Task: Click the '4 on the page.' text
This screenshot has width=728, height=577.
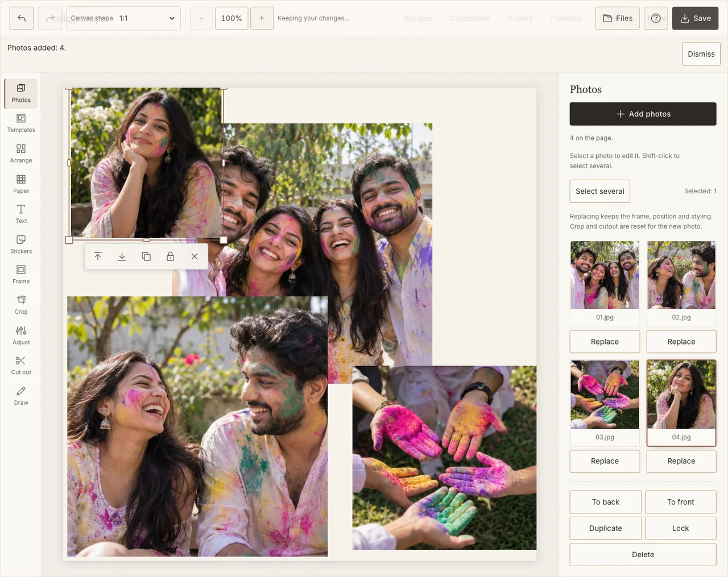Action: (591, 138)
